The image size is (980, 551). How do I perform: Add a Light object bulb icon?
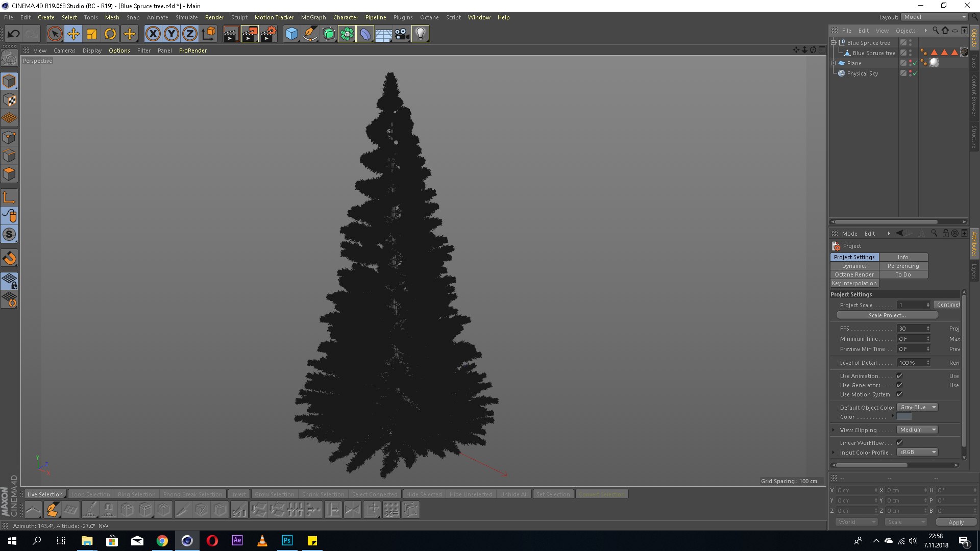(x=420, y=34)
